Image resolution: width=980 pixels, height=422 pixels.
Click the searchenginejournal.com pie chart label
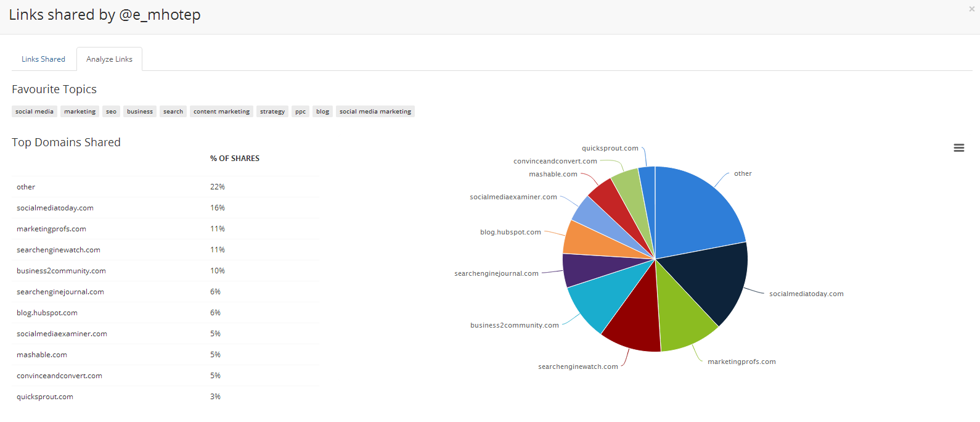496,273
